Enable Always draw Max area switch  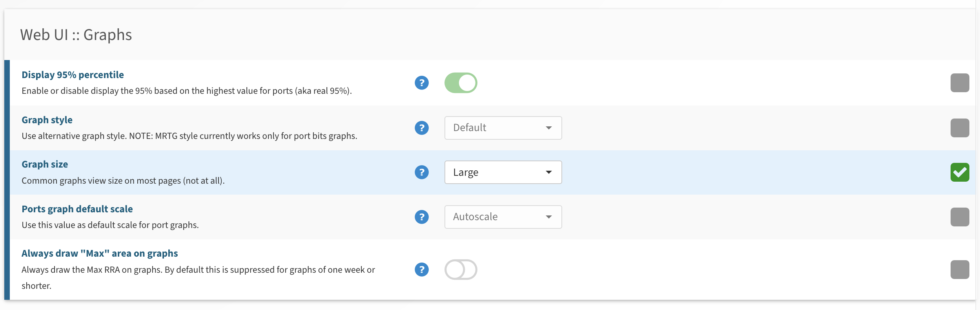pyautogui.click(x=461, y=270)
